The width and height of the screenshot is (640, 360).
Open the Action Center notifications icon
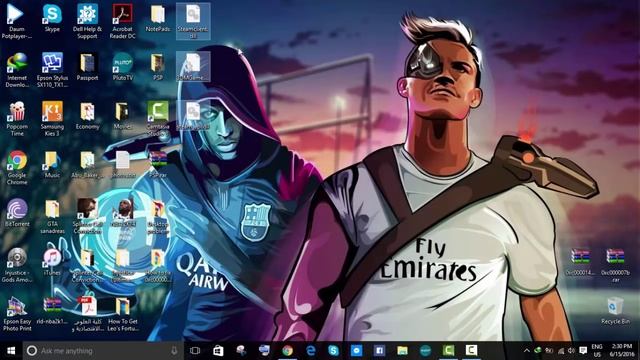tap(583, 351)
